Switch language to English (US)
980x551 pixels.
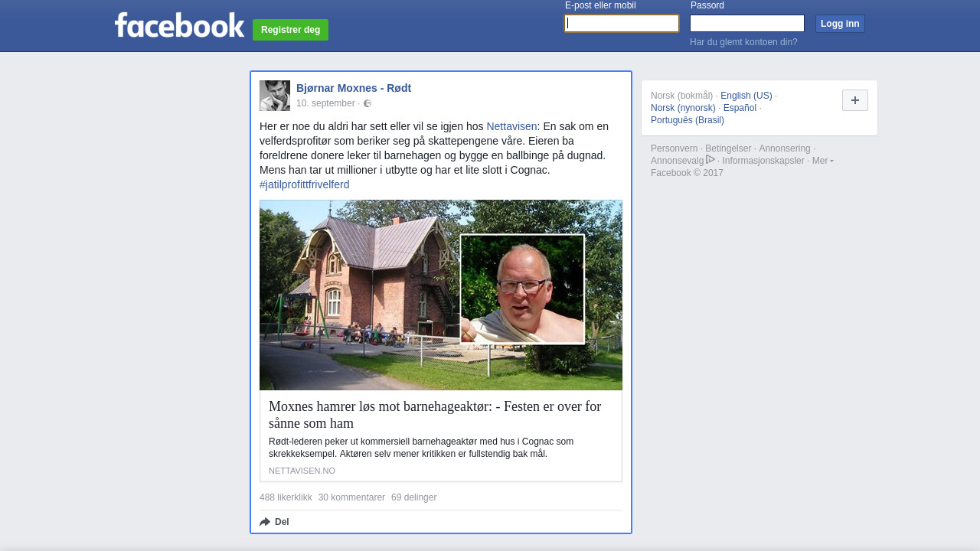point(746,96)
